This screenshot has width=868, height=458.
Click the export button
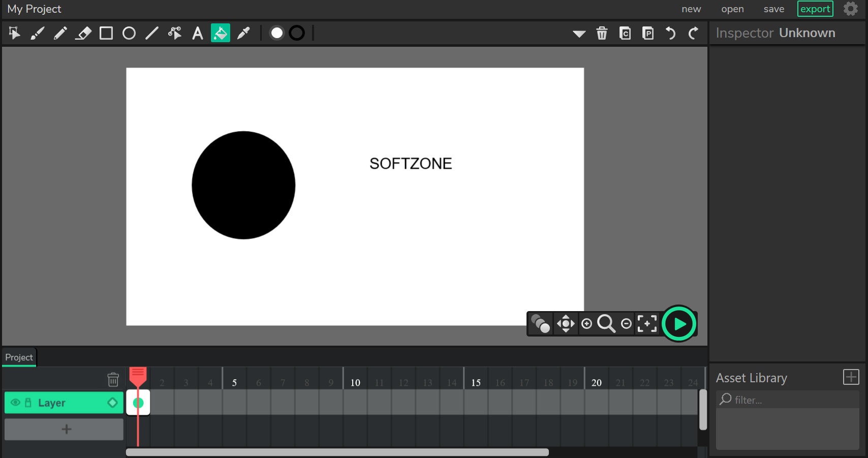point(815,9)
